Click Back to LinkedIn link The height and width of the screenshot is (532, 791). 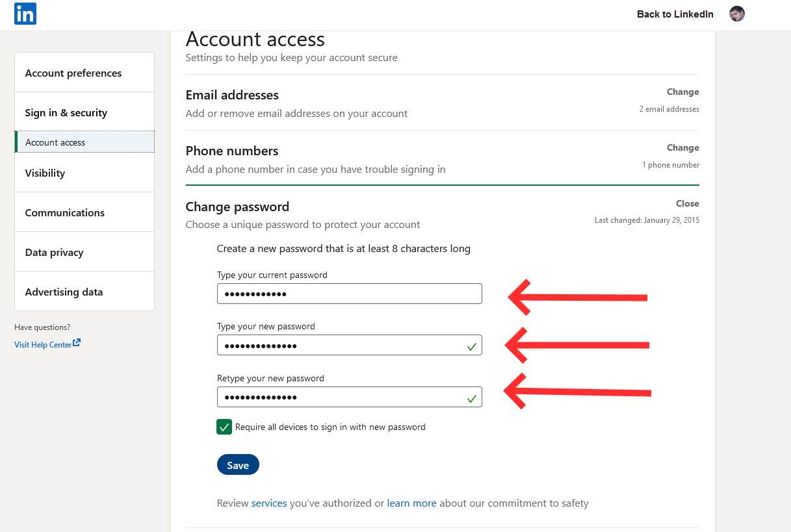pyautogui.click(x=675, y=14)
